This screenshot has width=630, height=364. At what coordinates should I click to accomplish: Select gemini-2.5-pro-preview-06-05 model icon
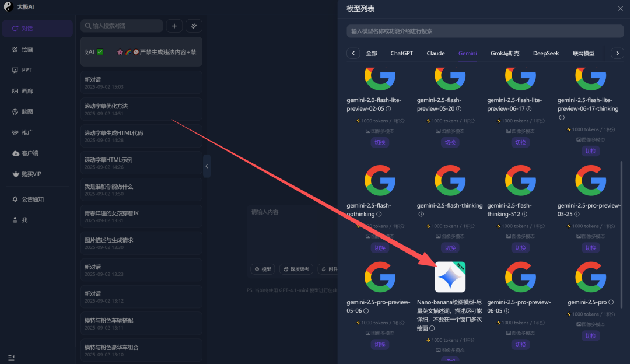coord(520,277)
